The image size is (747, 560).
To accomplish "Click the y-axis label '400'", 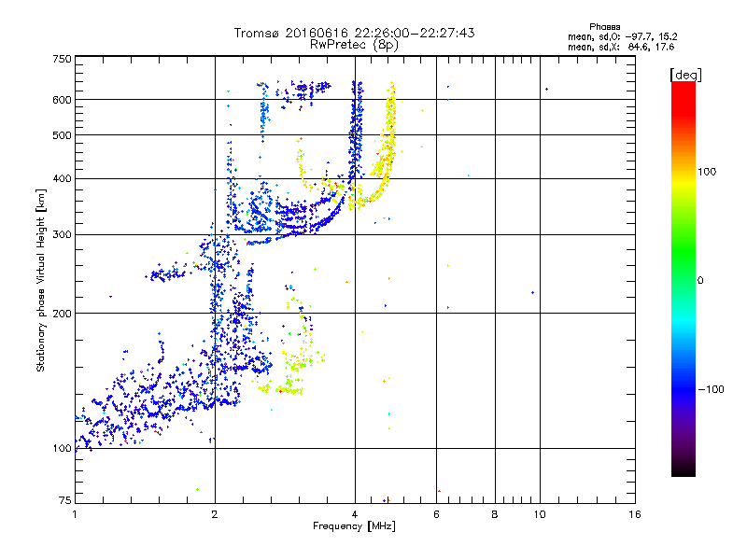I will (x=62, y=179).
